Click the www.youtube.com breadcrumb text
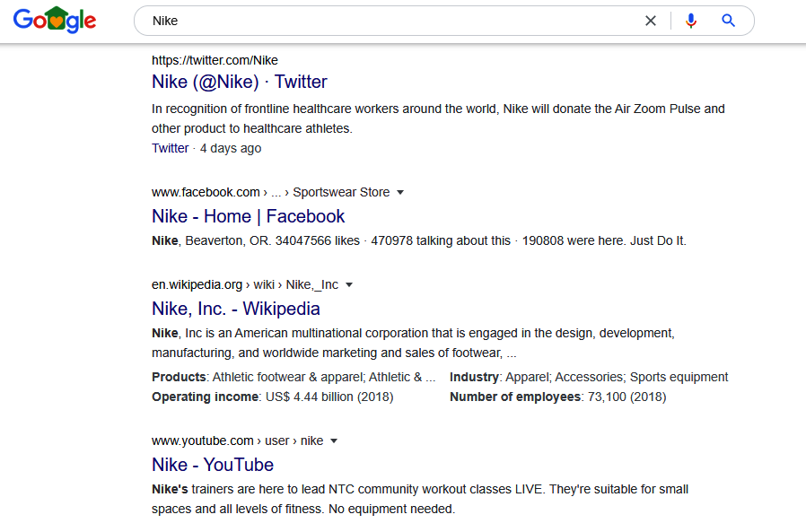The width and height of the screenshot is (806, 532). tap(202, 441)
